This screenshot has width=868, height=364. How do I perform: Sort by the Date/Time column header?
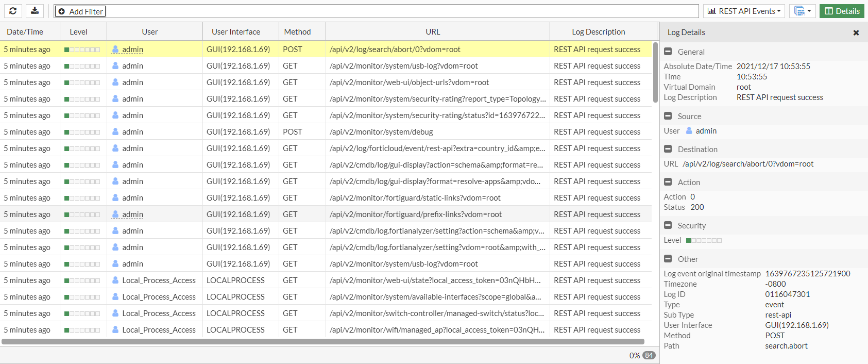25,32
